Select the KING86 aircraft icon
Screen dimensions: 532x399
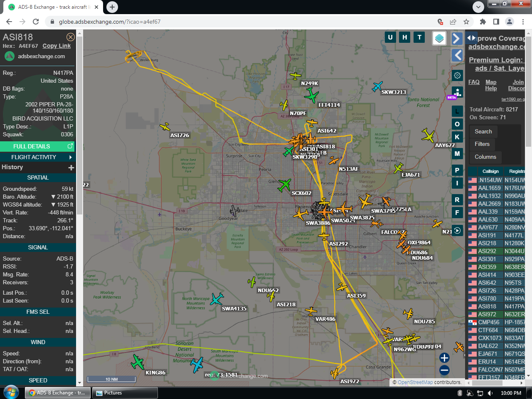(x=138, y=362)
